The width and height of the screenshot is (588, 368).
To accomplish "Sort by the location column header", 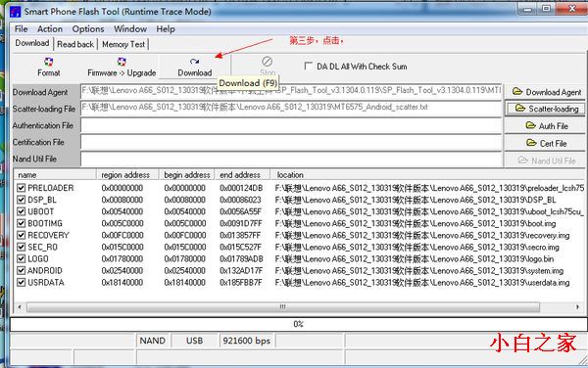I will point(426,175).
